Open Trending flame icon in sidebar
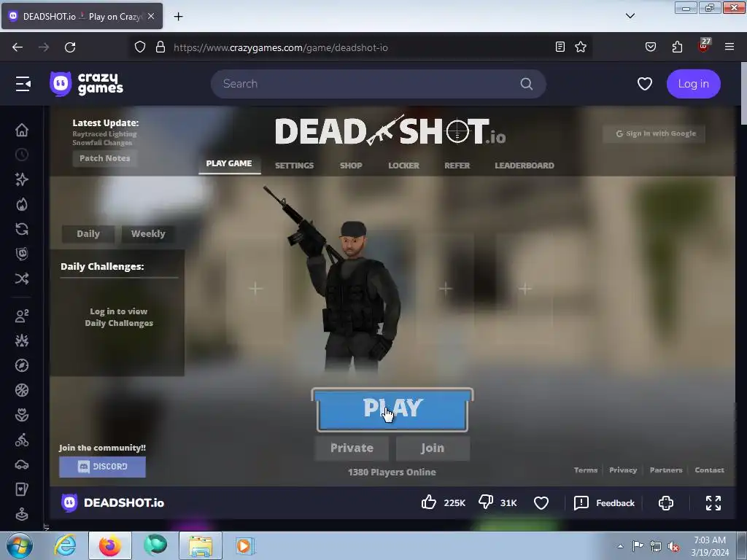The width and height of the screenshot is (747, 560). tap(22, 204)
